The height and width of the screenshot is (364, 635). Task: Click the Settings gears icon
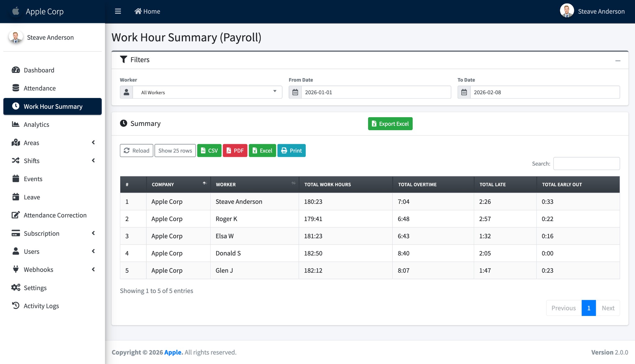[16, 288]
